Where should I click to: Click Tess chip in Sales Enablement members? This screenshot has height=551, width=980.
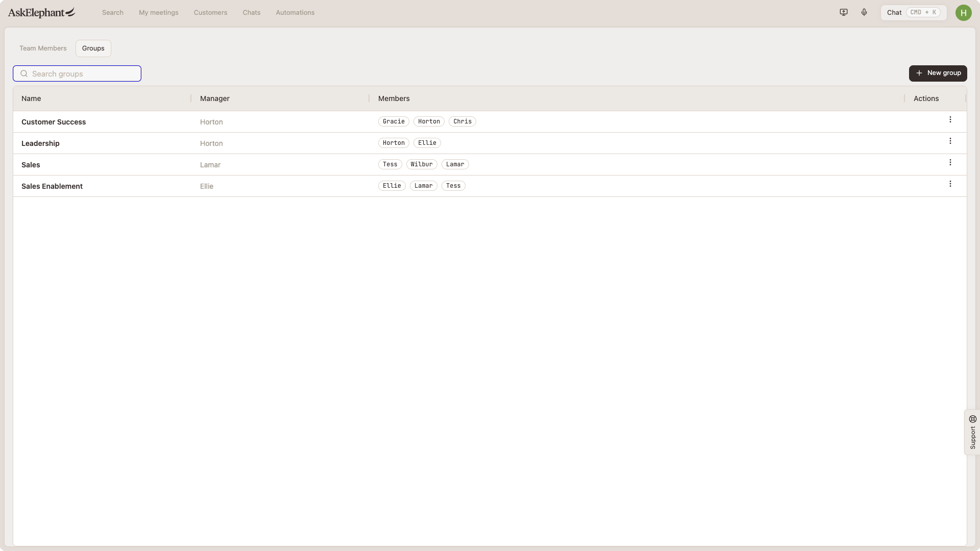453,186
